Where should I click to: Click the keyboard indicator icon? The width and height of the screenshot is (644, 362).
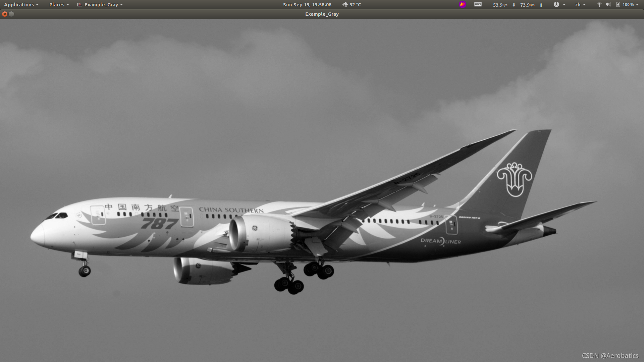tap(478, 4)
